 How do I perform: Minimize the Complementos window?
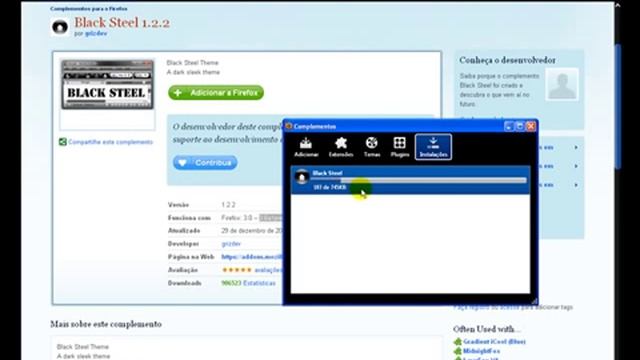tap(509, 126)
